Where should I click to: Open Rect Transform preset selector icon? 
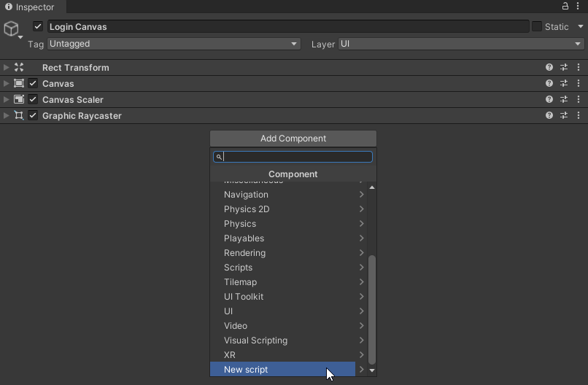point(564,67)
